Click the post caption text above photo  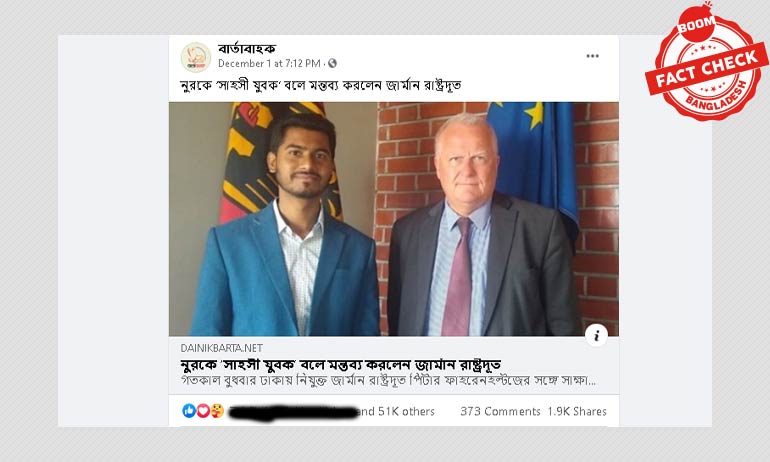(321, 85)
